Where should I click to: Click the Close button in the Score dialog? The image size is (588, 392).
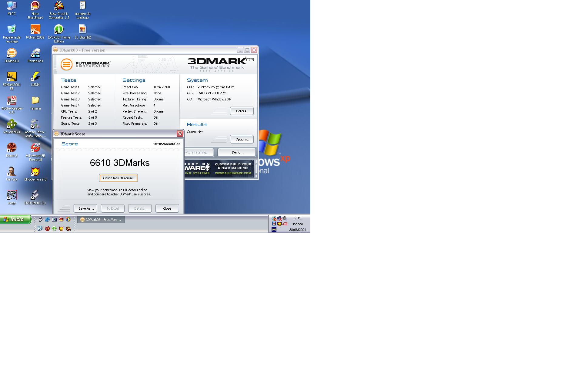tap(167, 208)
